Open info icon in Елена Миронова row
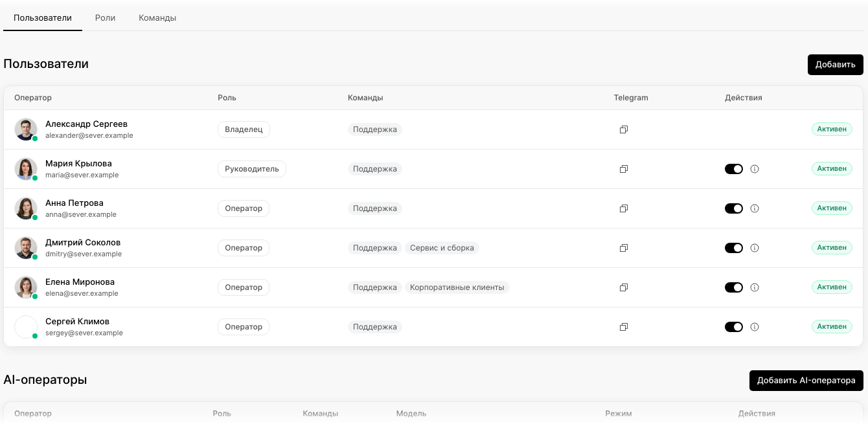Viewport: 868px width, 424px height. click(x=755, y=287)
